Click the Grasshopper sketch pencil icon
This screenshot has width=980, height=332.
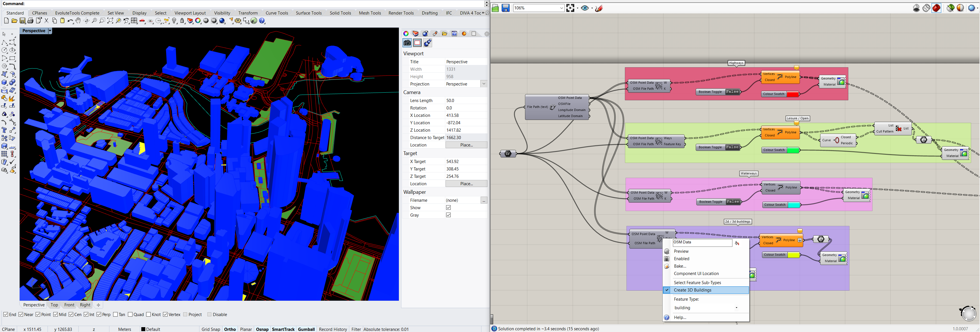click(x=599, y=8)
